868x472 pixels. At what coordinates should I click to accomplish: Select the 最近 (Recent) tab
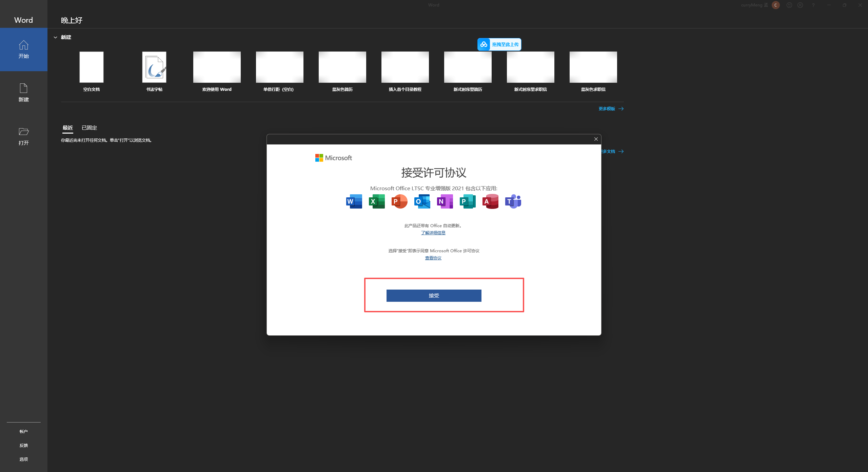click(67, 128)
